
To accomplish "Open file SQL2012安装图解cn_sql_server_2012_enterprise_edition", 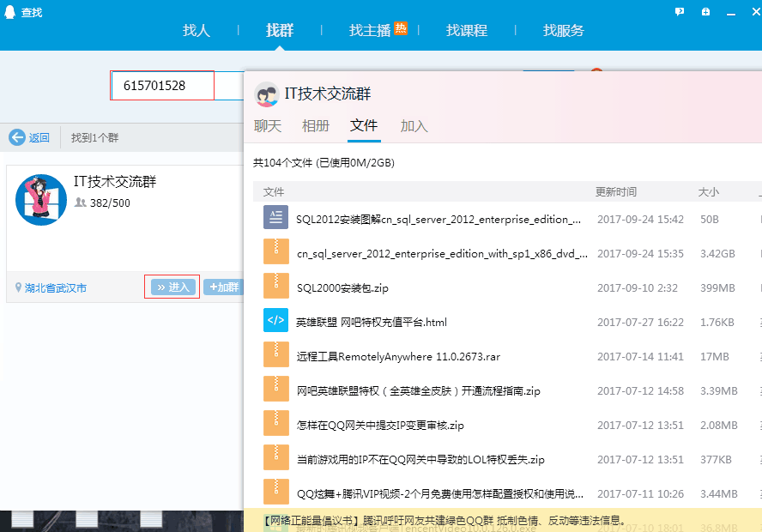I will (x=438, y=220).
